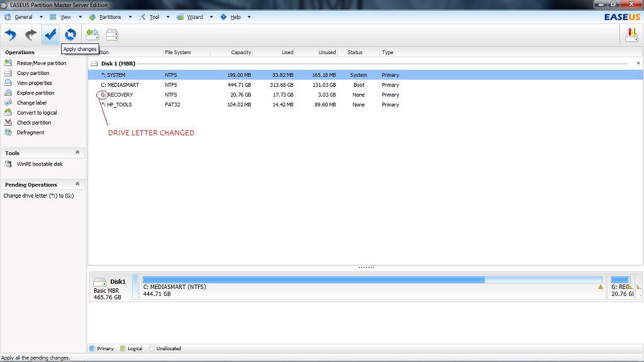The image size is (644, 362).
Task: Expand the View menu dropdown arrow
Action: (x=80, y=17)
